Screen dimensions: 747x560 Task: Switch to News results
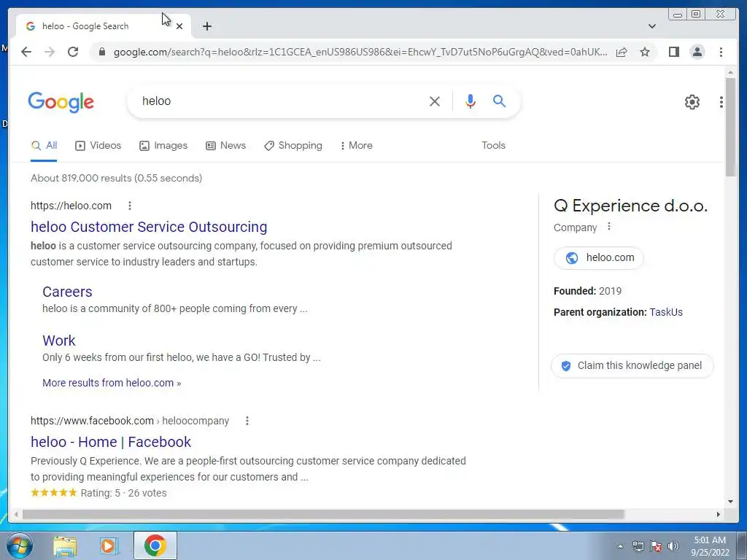(x=226, y=146)
